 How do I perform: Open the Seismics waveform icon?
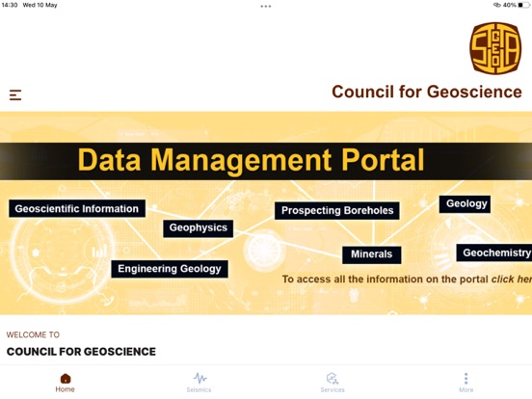pos(200,378)
